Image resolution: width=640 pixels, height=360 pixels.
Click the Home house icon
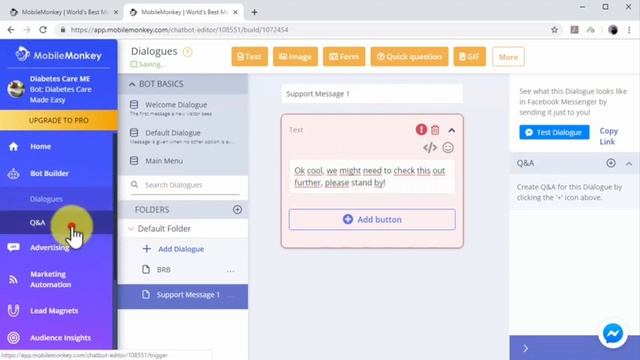13,147
